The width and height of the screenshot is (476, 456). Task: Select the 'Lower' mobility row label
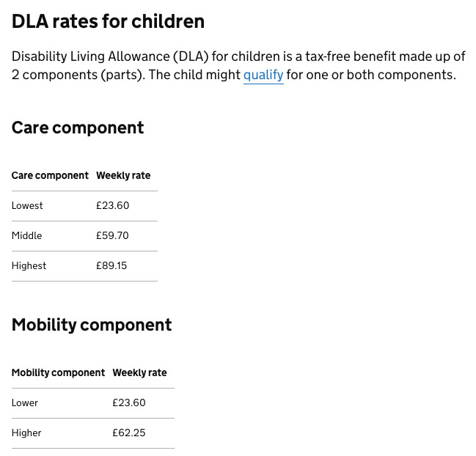click(x=25, y=403)
